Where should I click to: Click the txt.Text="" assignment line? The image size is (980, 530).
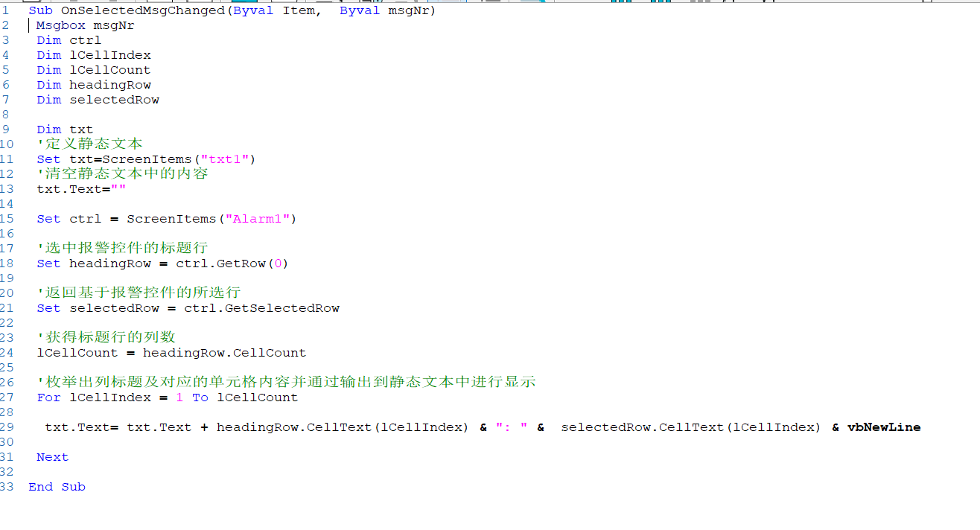[81, 189]
